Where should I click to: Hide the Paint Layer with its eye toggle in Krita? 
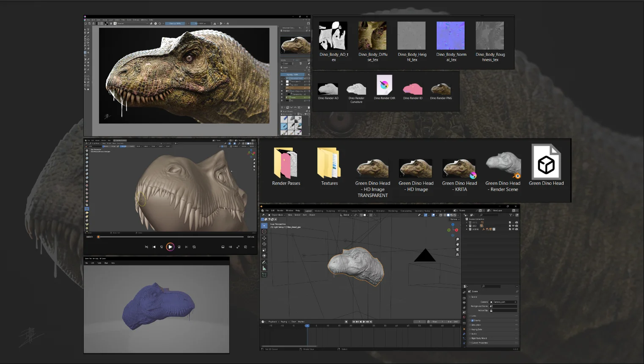coord(282,81)
